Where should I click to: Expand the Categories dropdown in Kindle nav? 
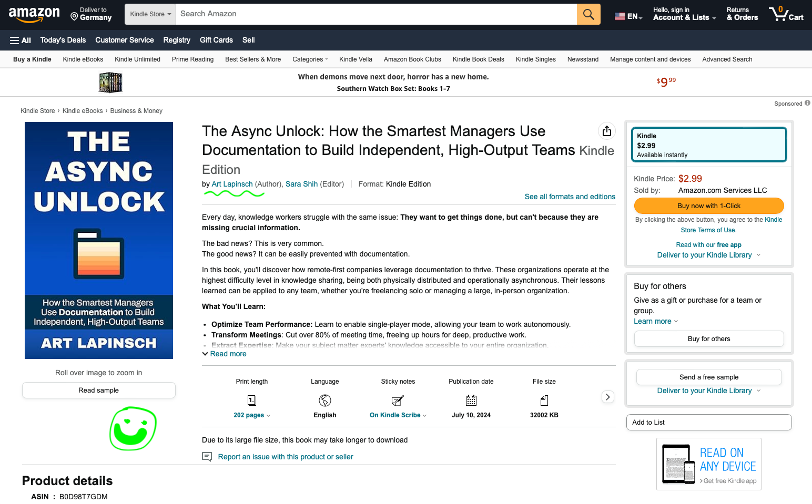[310, 59]
